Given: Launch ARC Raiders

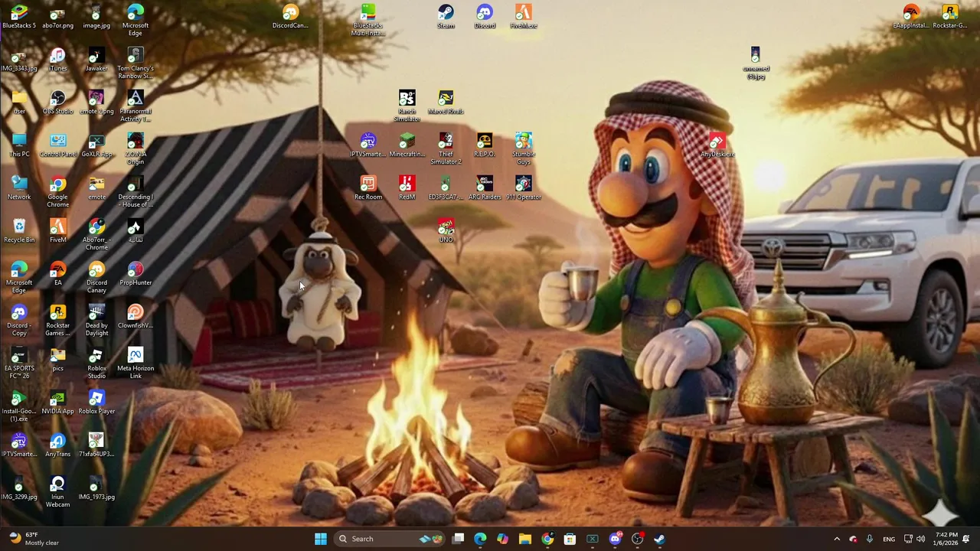Looking at the screenshot, I should pyautogui.click(x=485, y=188).
